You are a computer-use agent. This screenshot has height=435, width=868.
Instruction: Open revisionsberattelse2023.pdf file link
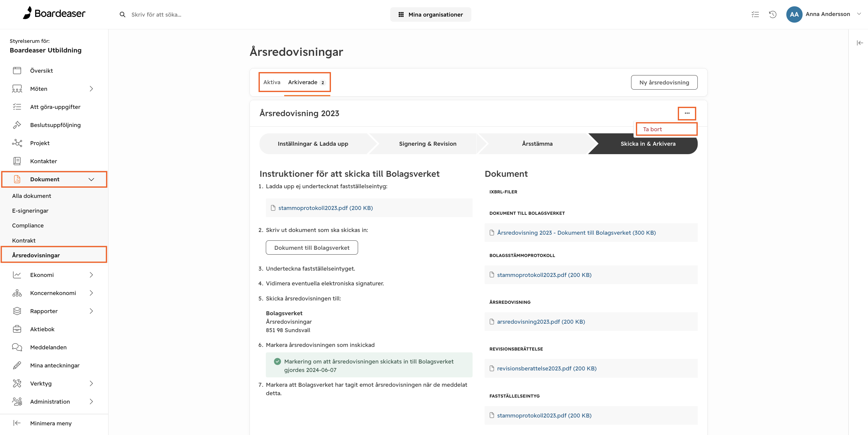[546, 369]
